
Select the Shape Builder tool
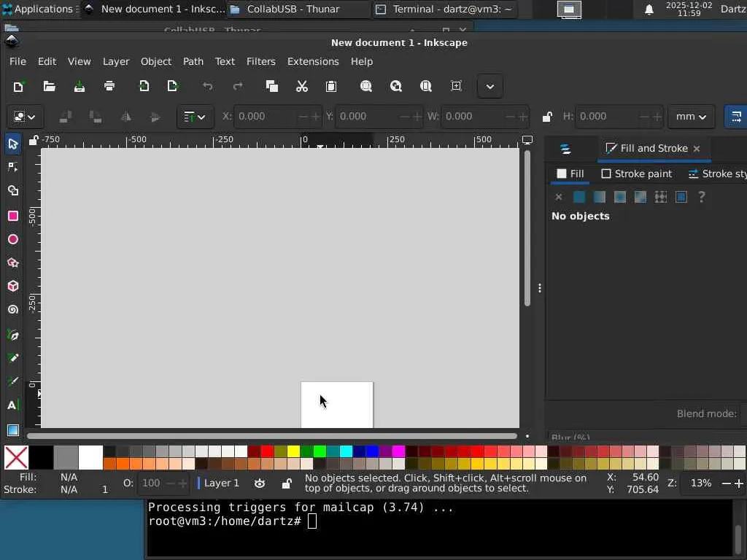[13, 190]
